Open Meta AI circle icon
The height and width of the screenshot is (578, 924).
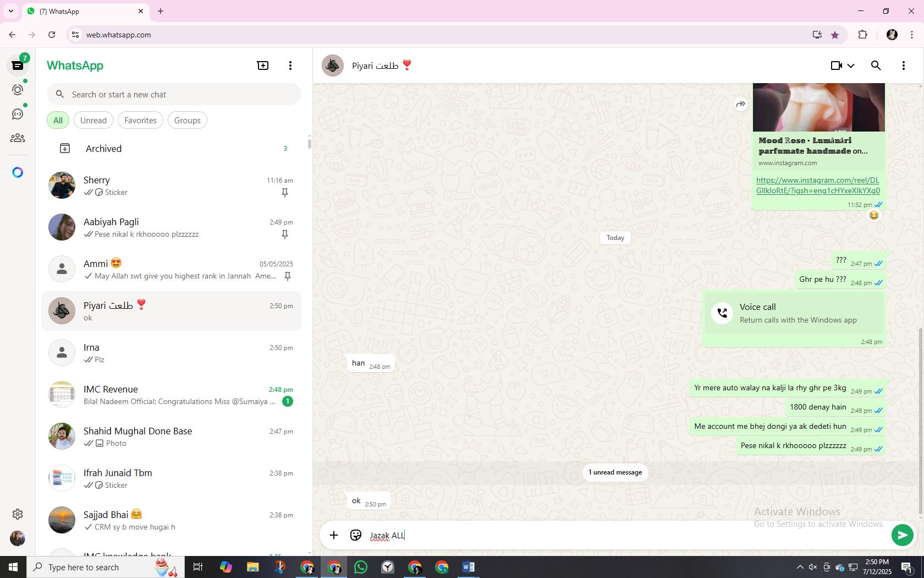point(18,173)
